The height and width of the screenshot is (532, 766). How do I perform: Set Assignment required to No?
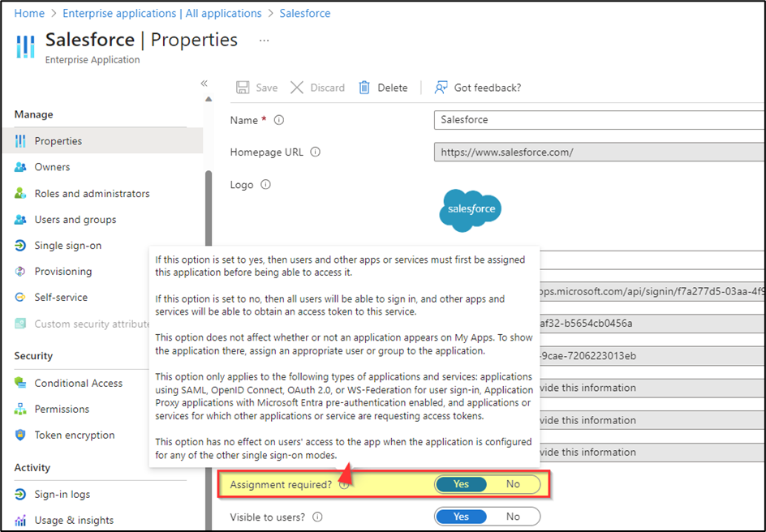(x=513, y=484)
